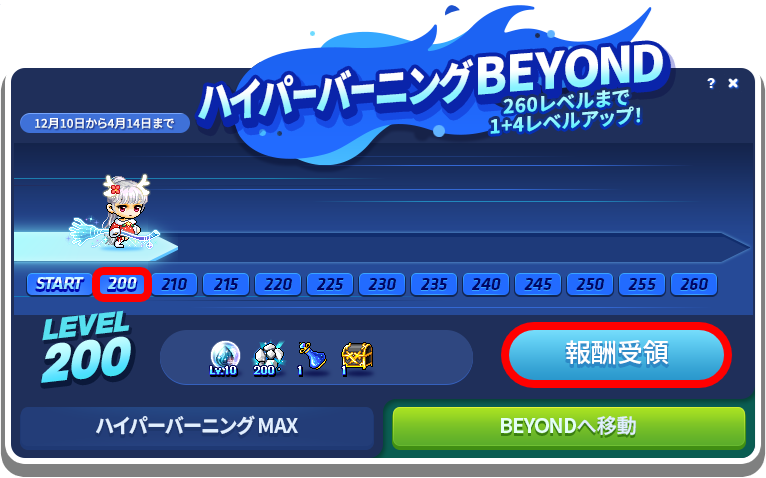This screenshot has height=478, width=766.
Task: Choose the level 215 milestone
Action: tap(226, 284)
